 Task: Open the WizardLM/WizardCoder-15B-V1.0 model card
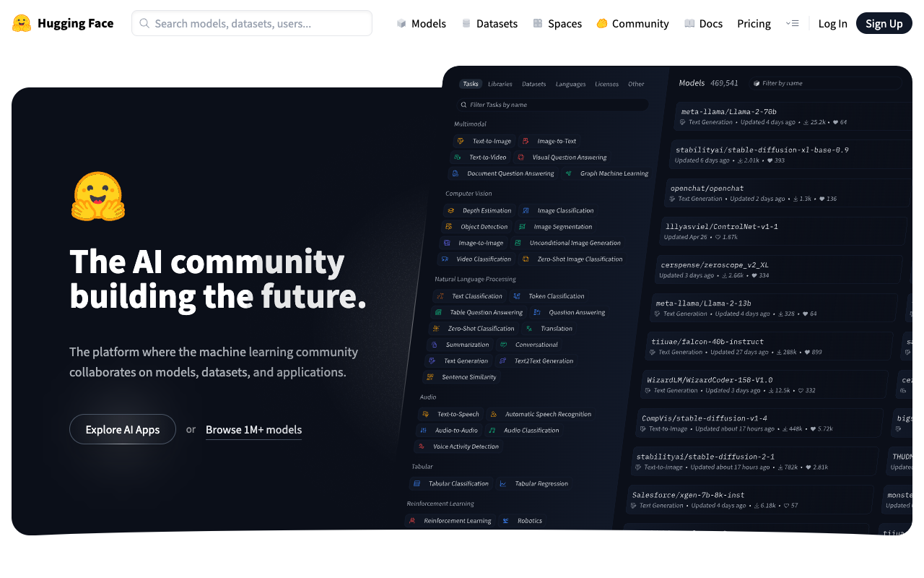coord(764,384)
